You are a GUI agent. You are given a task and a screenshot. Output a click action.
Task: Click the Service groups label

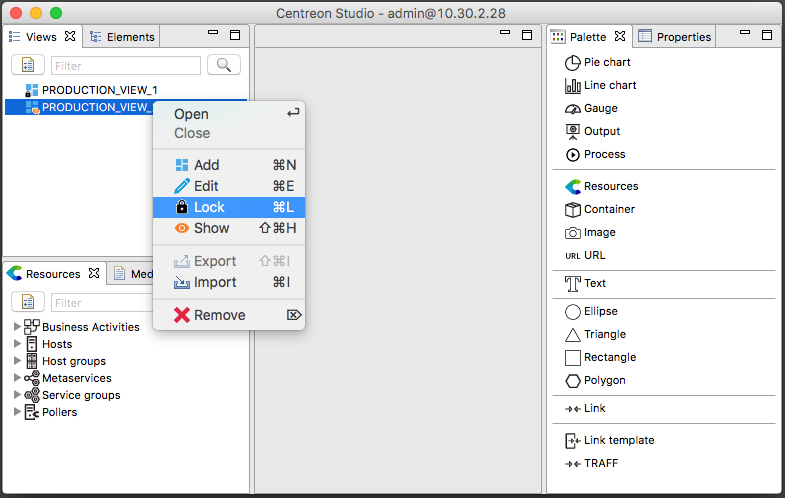coord(81,395)
